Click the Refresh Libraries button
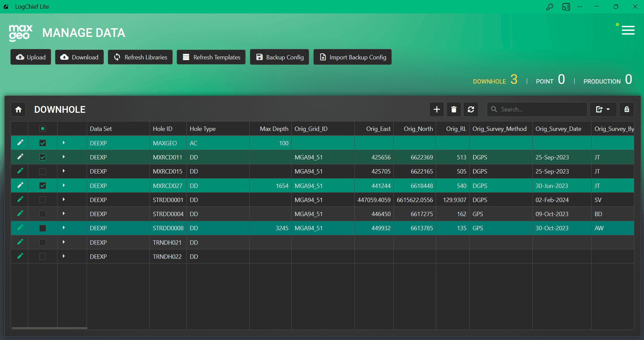 (x=140, y=57)
